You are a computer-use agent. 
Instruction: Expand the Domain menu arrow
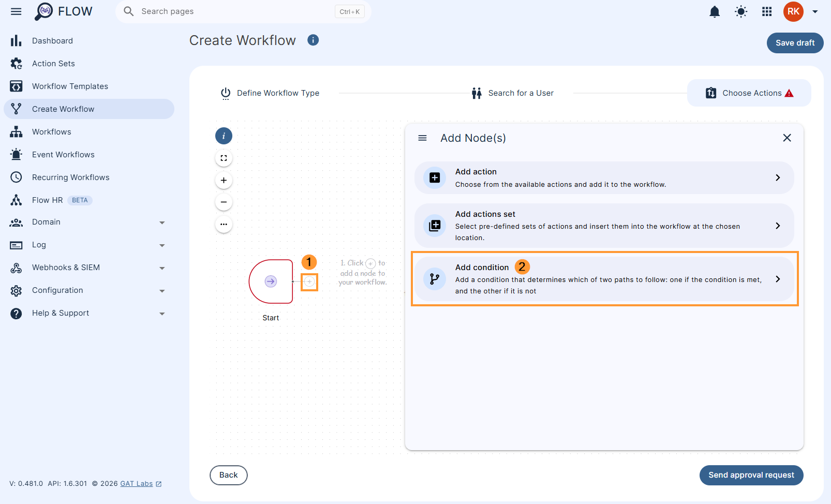162,223
